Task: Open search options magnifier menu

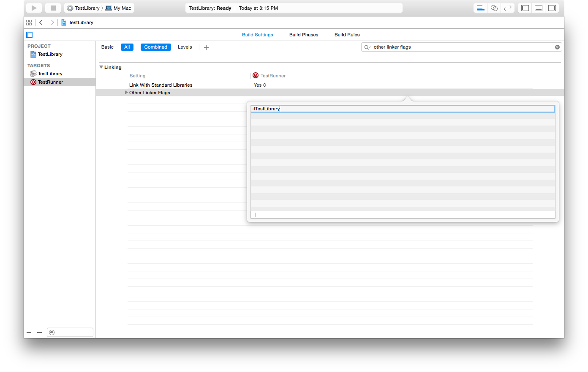Action: [367, 47]
